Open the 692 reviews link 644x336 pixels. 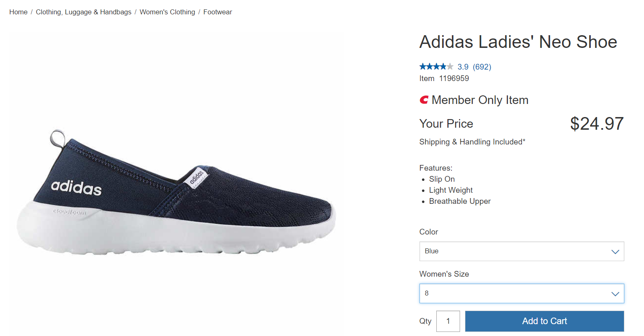click(482, 67)
